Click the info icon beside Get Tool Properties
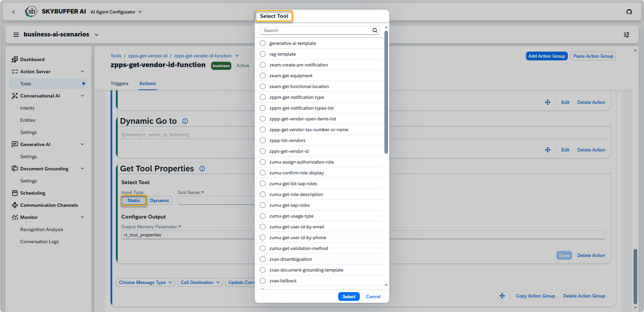 pos(202,169)
